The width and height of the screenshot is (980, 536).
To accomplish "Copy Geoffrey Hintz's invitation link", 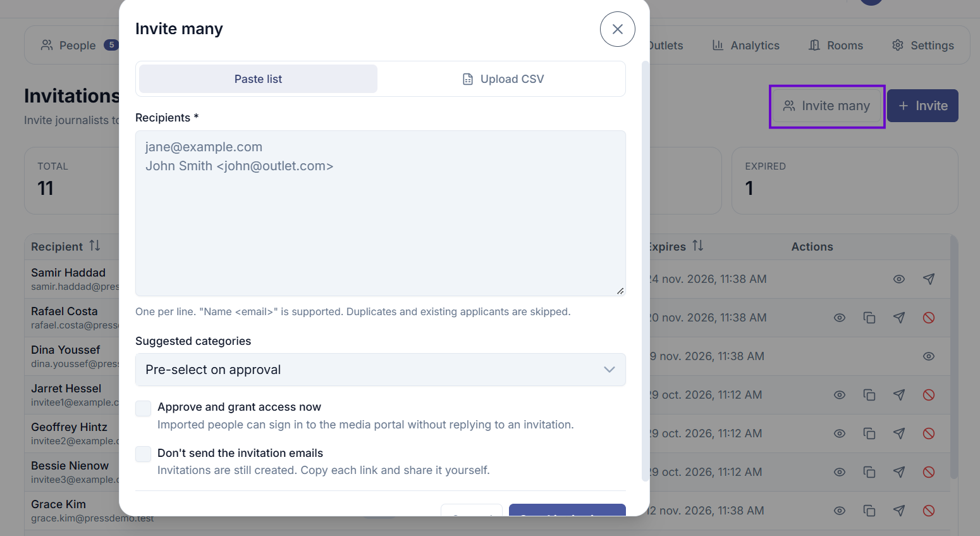I will tap(869, 433).
